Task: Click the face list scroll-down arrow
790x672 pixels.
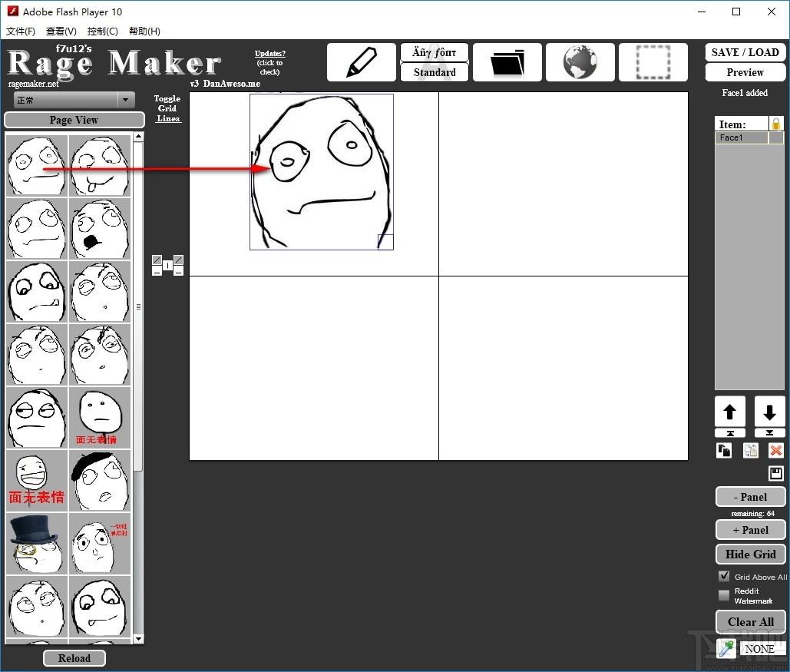Action: coord(138,639)
